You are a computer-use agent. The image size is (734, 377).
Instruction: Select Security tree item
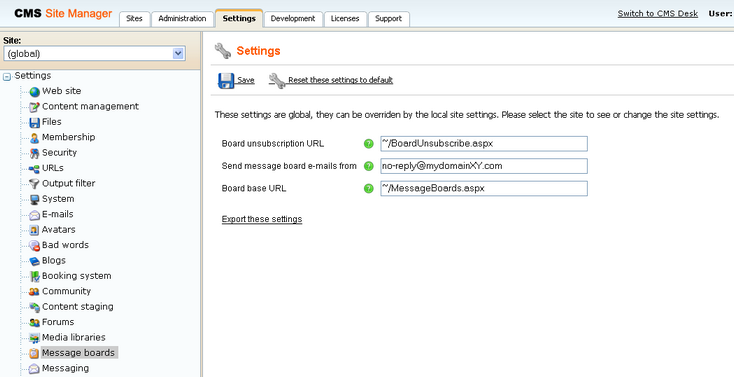(x=59, y=153)
